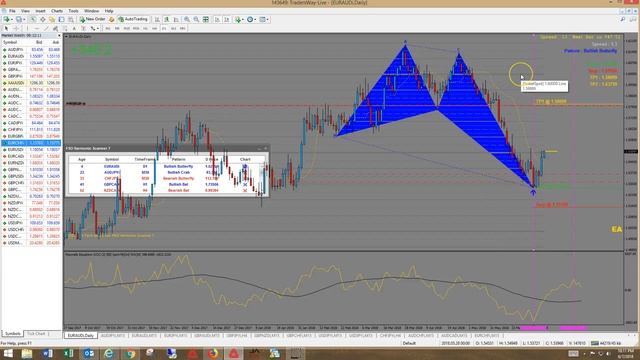
Task: Set timeframe to MN
Action: [182, 29]
